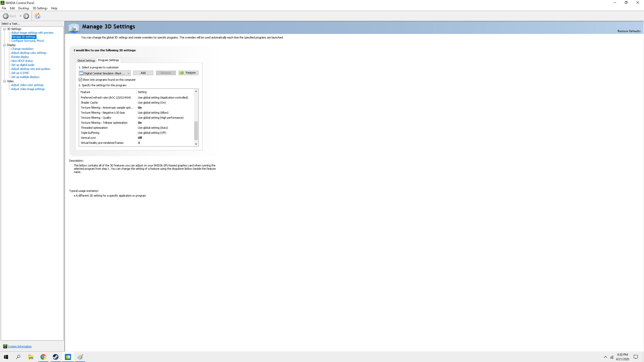The height and width of the screenshot is (362, 644).
Task: Open Adjust video color settings
Action: point(27,85)
